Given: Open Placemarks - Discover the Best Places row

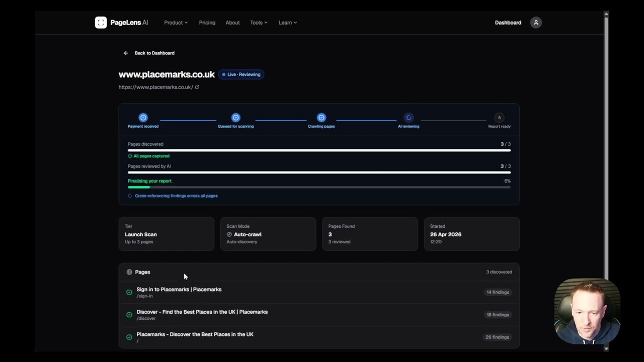Looking at the screenshot, I should click(x=319, y=337).
